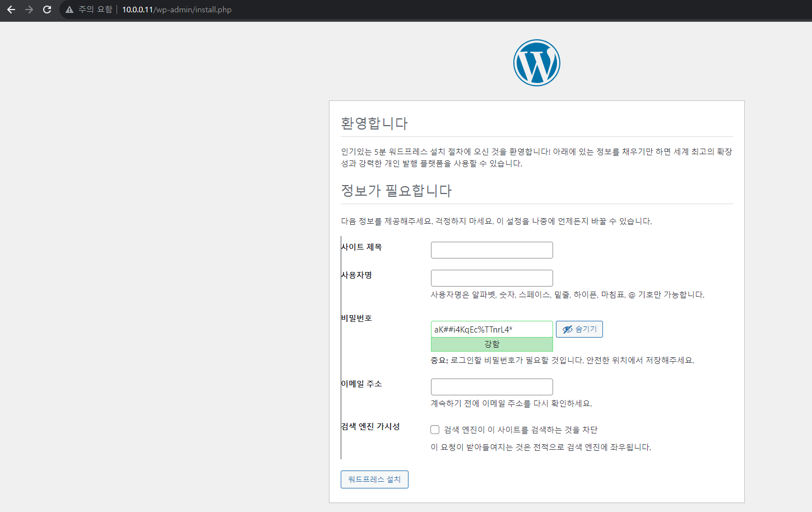Click the 비밀번호 password field
The height and width of the screenshot is (512, 812).
491,329
